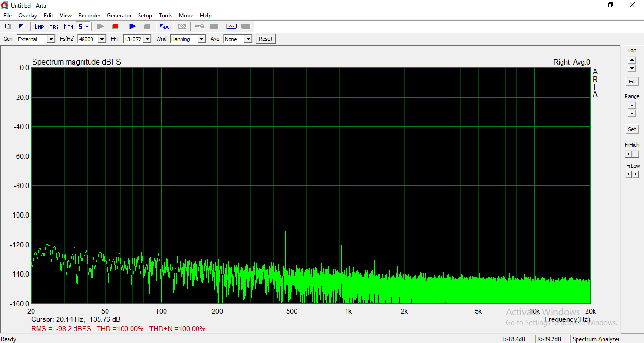Screen dimensions: 644x343
Task: Open the Recorder menu
Action: pos(89,16)
